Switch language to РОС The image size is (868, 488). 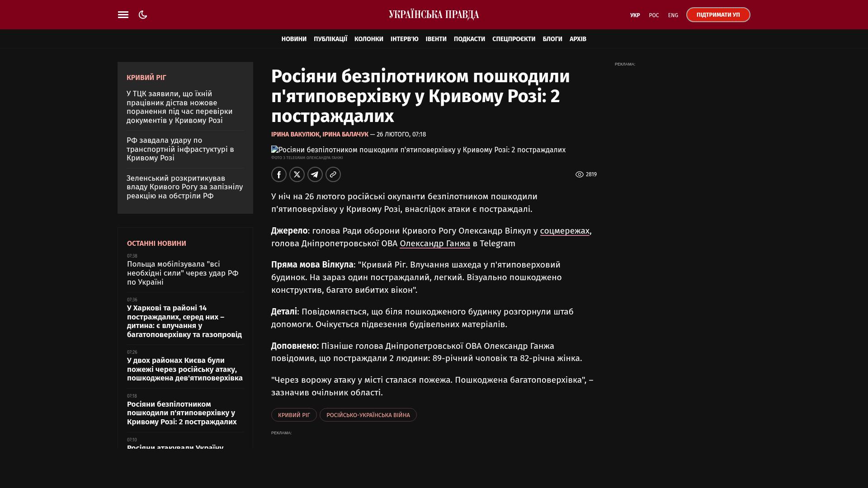point(654,15)
